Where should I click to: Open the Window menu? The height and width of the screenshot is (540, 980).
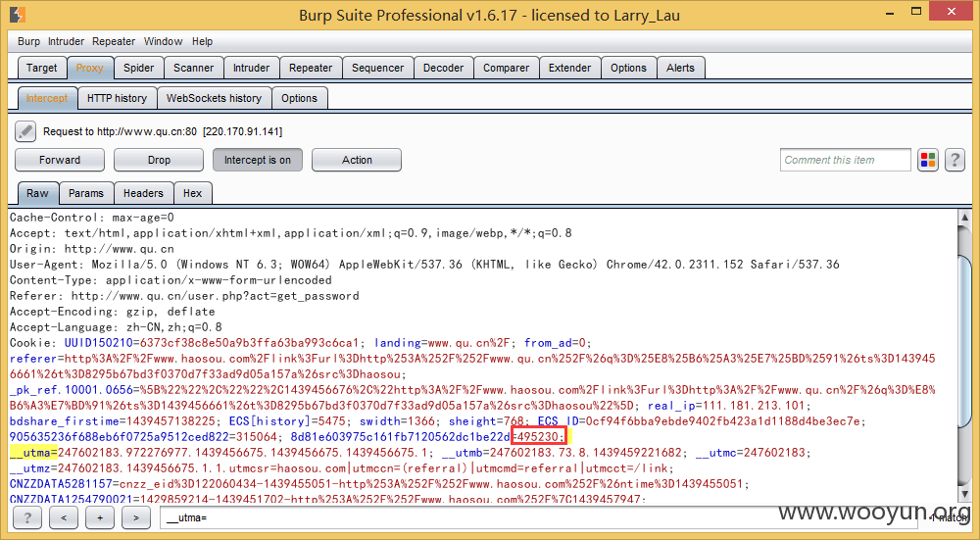pos(163,41)
